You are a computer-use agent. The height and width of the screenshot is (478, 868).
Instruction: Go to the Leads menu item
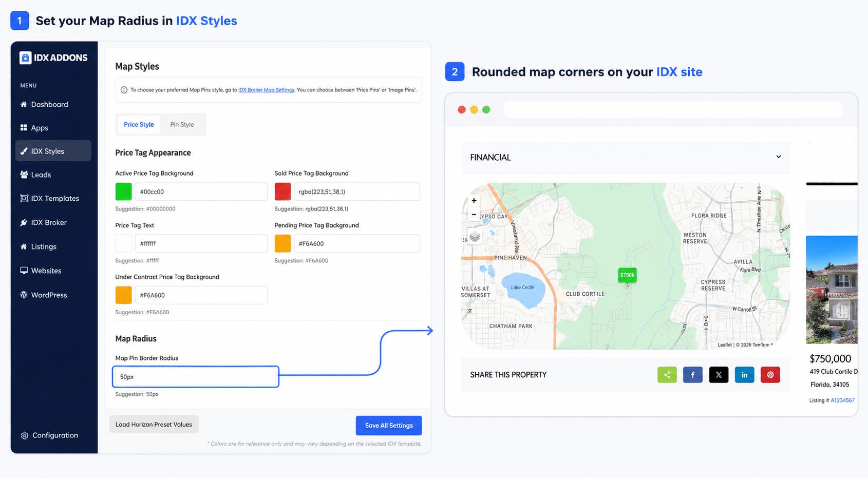tap(53, 175)
